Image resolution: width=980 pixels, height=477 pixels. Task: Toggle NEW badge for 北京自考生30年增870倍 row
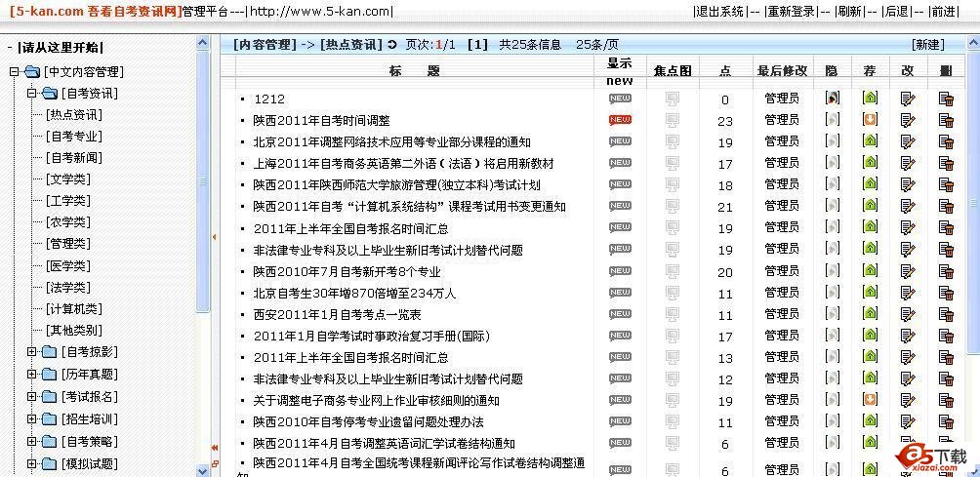tap(620, 292)
